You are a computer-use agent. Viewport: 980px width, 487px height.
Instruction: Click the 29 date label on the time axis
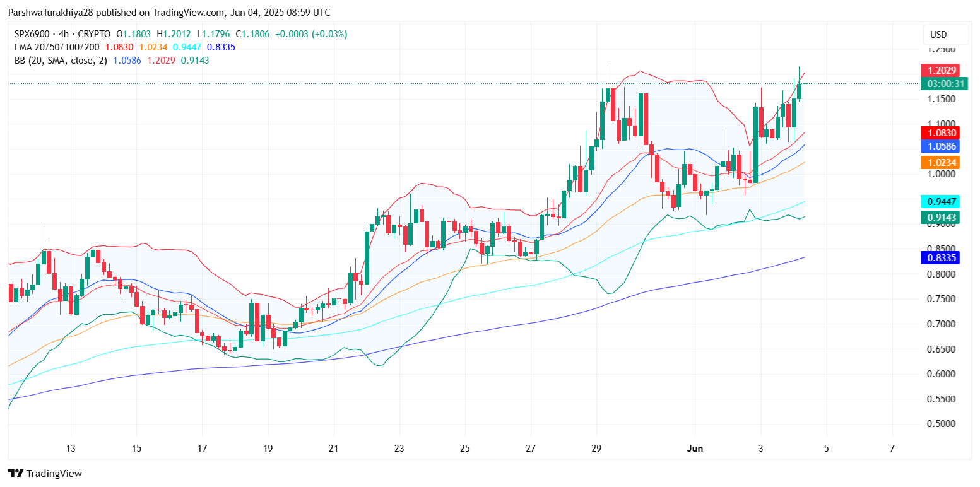pos(596,449)
